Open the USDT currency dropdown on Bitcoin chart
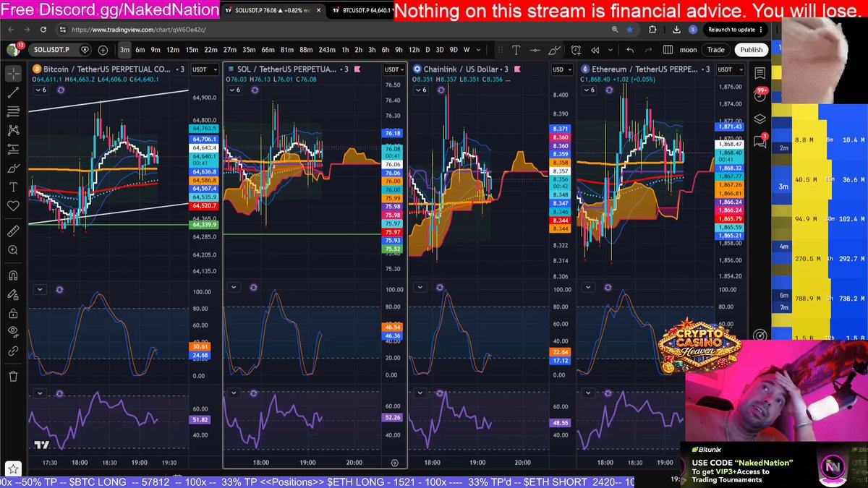The image size is (868, 488). click(x=205, y=69)
